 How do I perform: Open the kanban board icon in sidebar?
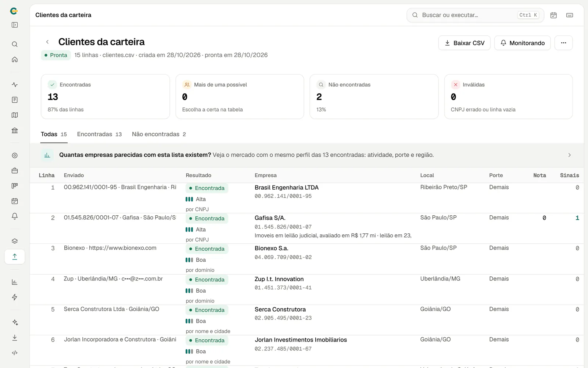click(x=15, y=186)
